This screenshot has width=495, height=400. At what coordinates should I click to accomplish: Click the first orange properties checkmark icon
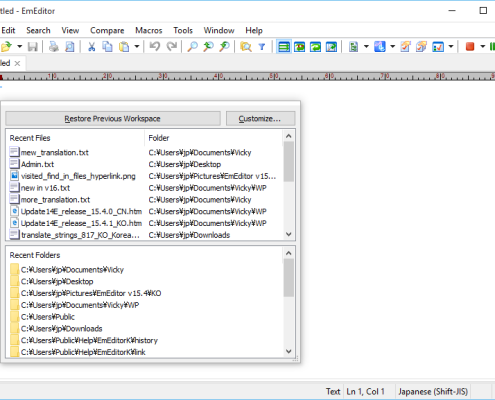(x=406, y=47)
